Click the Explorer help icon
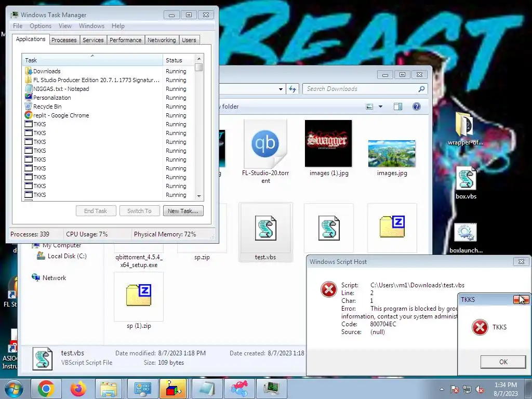 [x=416, y=107]
